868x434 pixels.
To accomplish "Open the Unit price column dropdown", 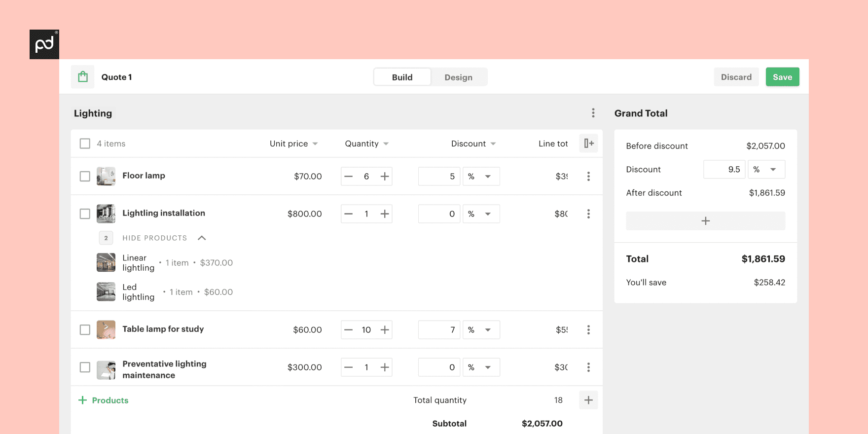I will (315, 144).
